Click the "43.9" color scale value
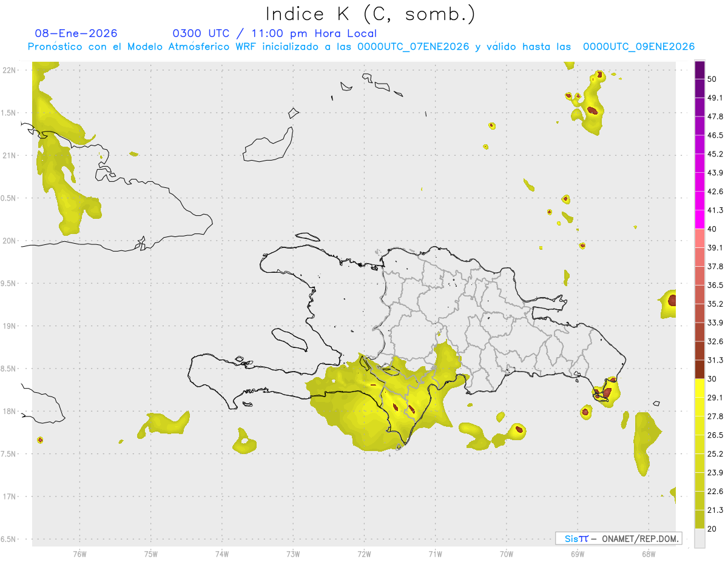728x562 pixels. [x=715, y=173]
